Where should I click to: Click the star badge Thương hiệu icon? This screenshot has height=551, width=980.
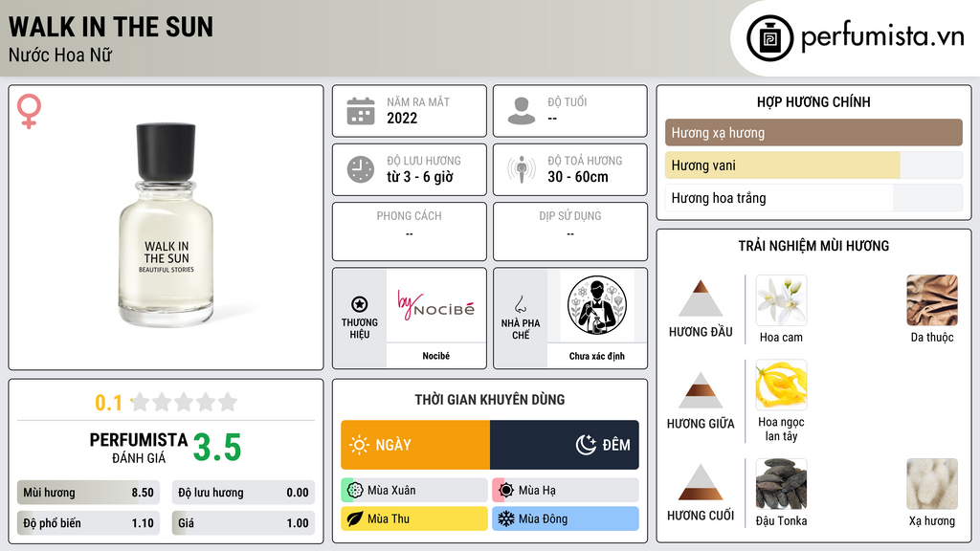(x=360, y=304)
